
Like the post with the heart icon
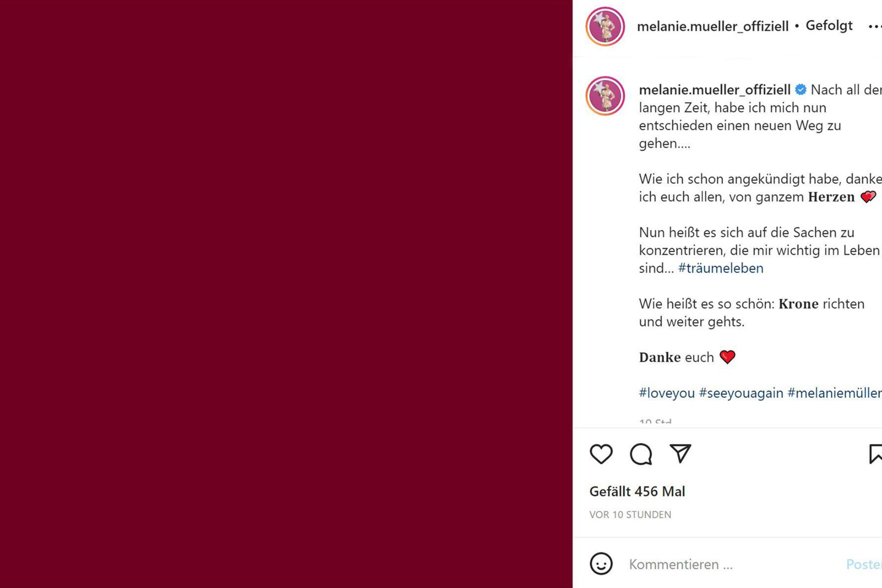601,454
